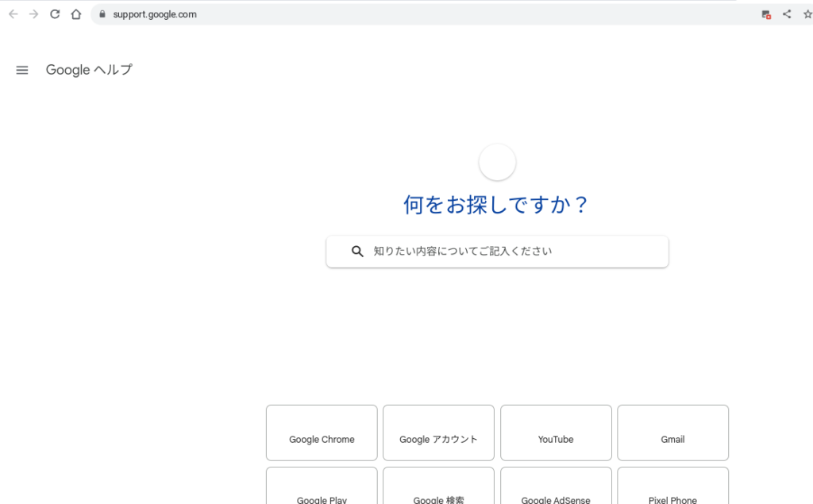Click the share icon in address bar

point(787,14)
